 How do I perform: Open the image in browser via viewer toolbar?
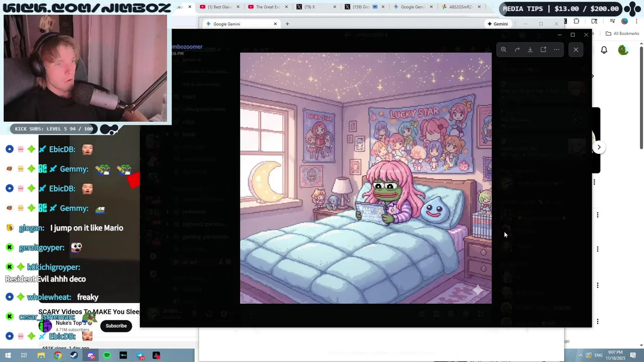543,49
